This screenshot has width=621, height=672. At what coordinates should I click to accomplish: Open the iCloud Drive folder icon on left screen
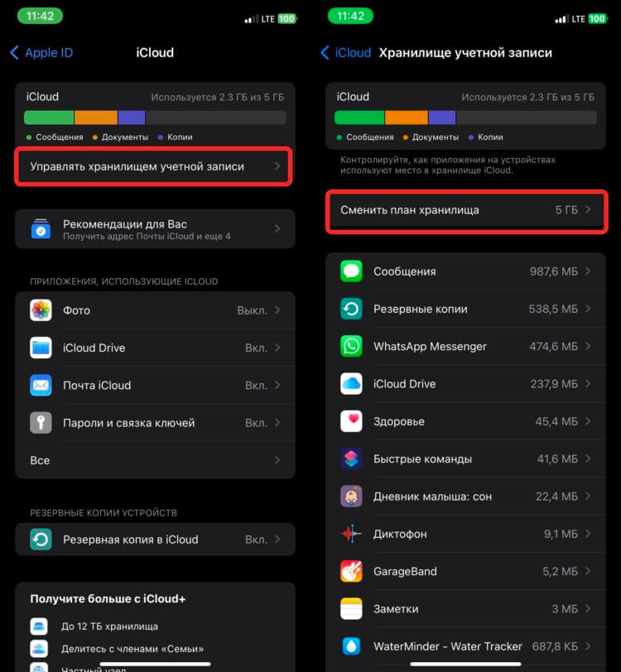(41, 348)
